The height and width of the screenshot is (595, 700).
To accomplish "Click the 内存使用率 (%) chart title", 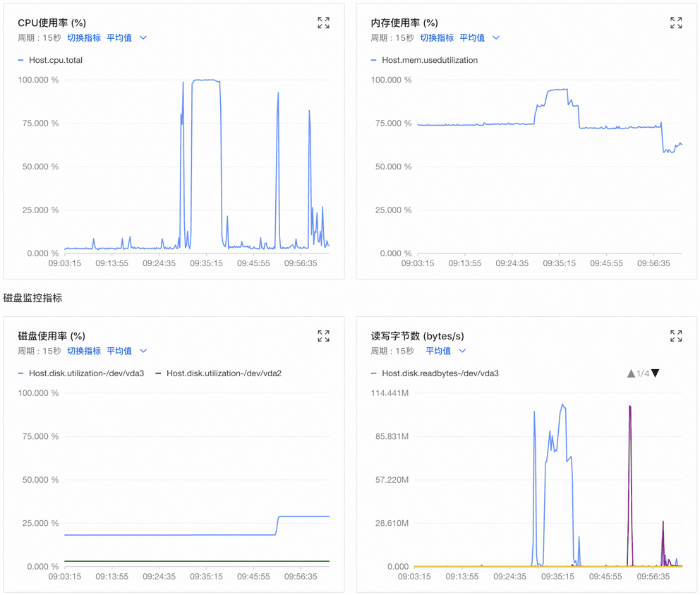I will tap(404, 23).
